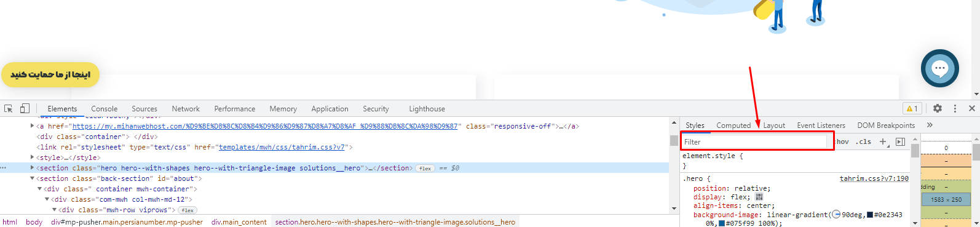Select section.hero breadcrumb item

coord(395,222)
